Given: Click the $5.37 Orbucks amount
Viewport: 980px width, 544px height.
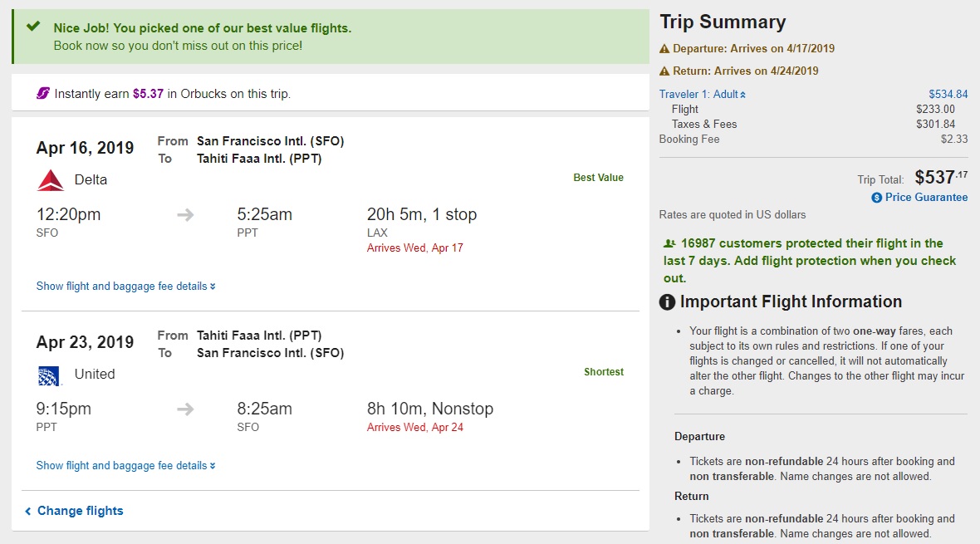Looking at the screenshot, I should click(x=148, y=94).
